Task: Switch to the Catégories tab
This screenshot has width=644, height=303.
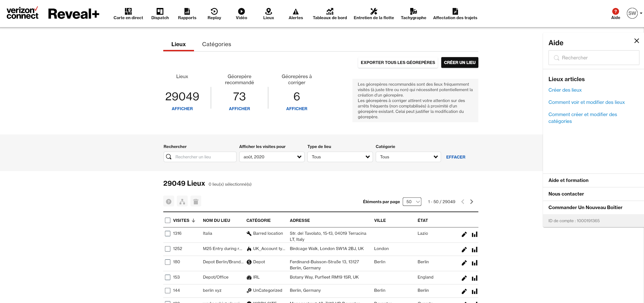Action: (217, 44)
